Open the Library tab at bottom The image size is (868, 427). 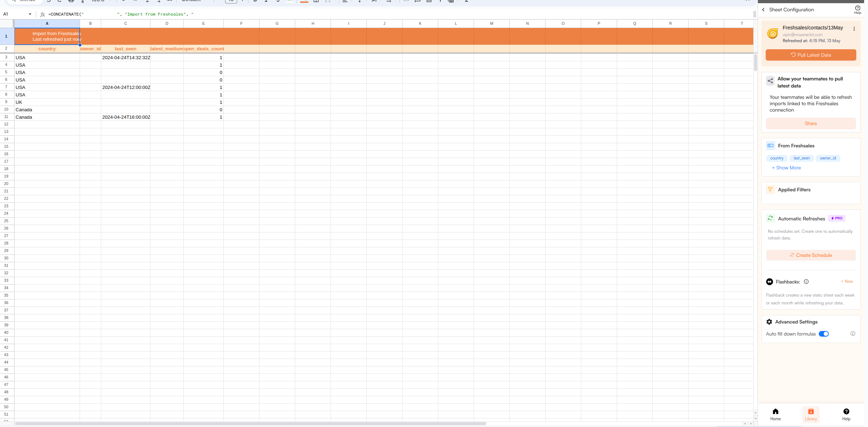(811, 414)
